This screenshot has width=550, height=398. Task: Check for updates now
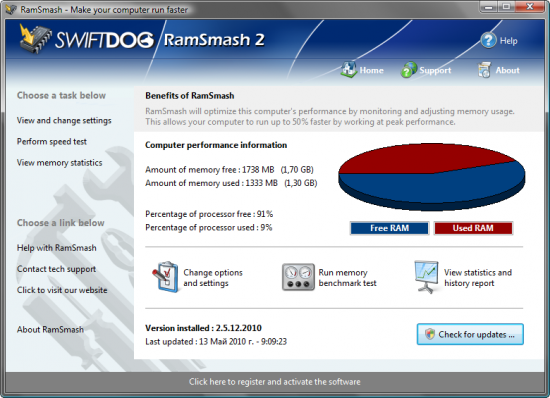coord(470,334)
